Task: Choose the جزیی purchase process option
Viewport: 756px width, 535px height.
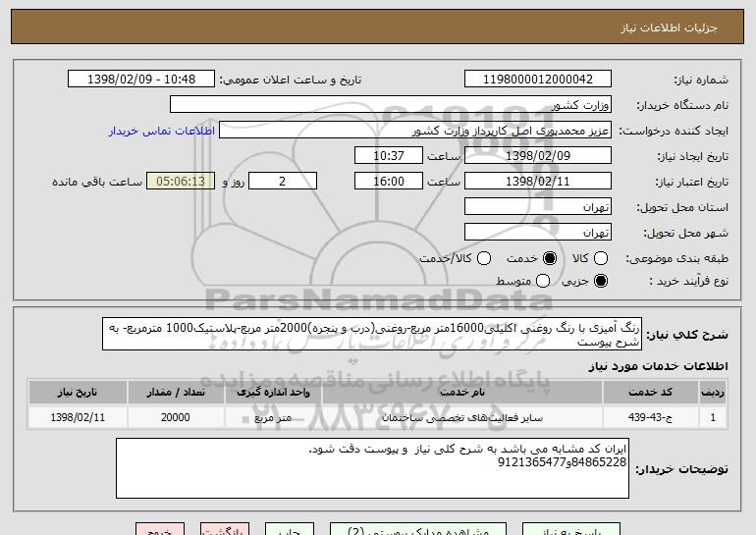Action: point(601,281)
